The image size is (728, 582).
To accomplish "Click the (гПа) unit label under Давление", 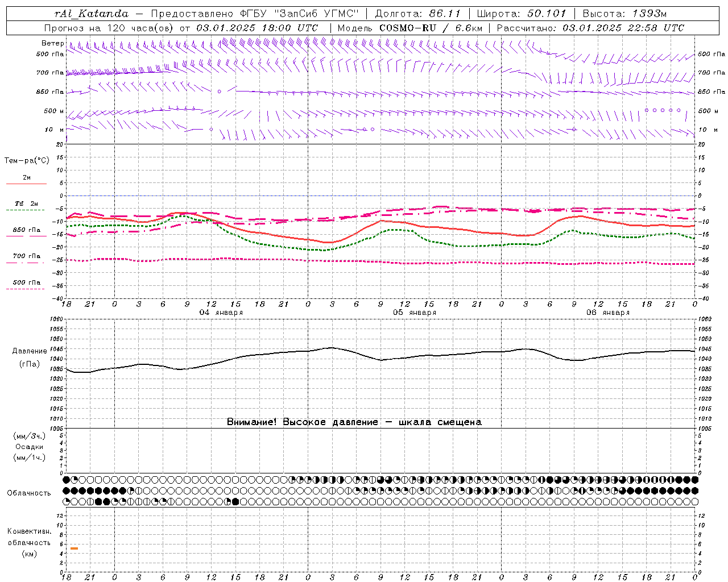I will pyautogui.click(x=30, y=364).
